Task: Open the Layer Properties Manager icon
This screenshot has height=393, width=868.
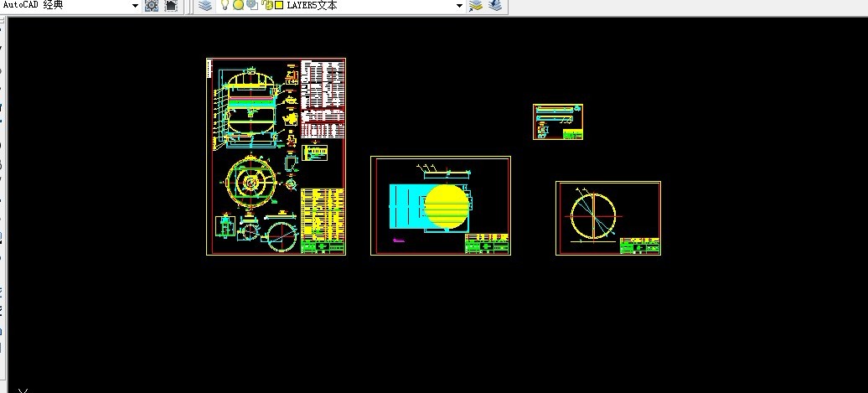Action: tap(205, 6)
